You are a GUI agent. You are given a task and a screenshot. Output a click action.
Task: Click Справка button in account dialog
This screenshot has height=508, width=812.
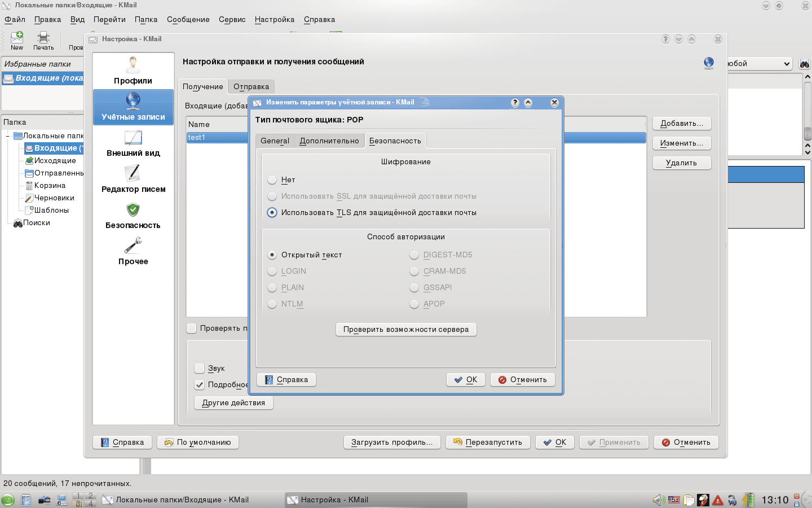pyautogui.click(x=286, y=379)
